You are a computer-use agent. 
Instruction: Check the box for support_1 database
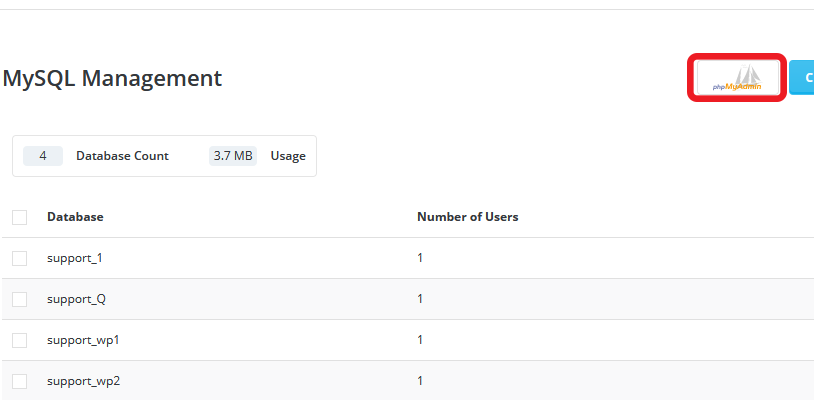click(20, 258)
